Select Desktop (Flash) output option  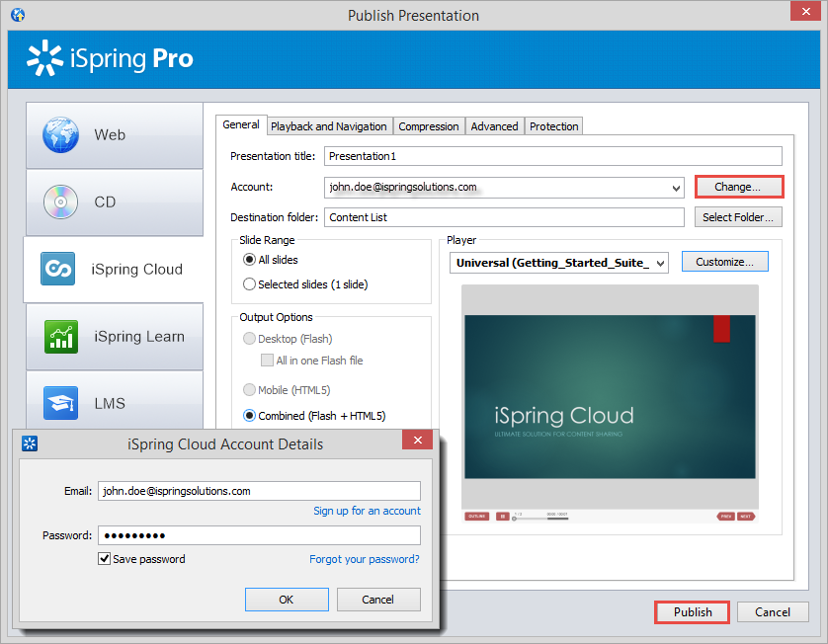(249, 339)
